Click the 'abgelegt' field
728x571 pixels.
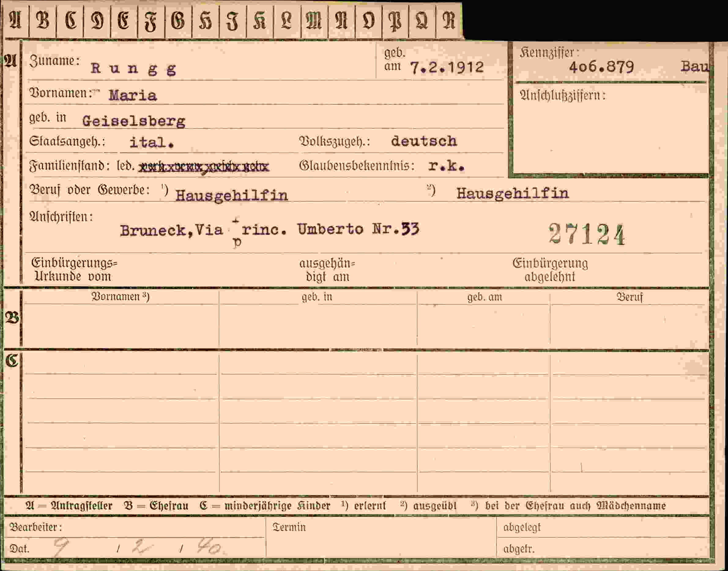603,528
